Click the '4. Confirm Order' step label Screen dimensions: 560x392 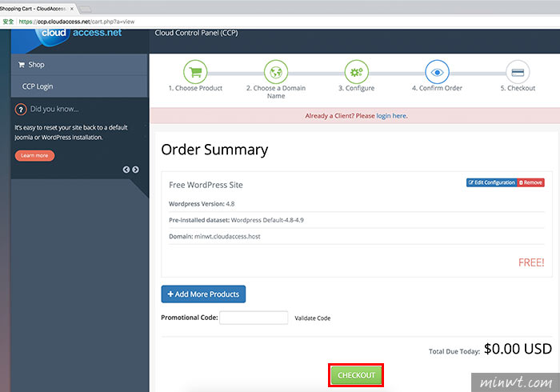(437, 88)
